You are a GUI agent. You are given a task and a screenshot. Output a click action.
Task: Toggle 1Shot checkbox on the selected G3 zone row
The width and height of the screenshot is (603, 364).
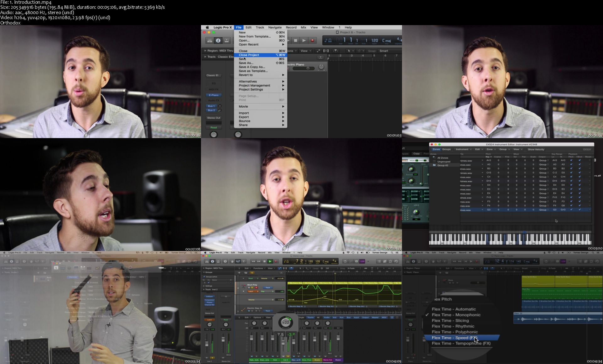point(579,210)
